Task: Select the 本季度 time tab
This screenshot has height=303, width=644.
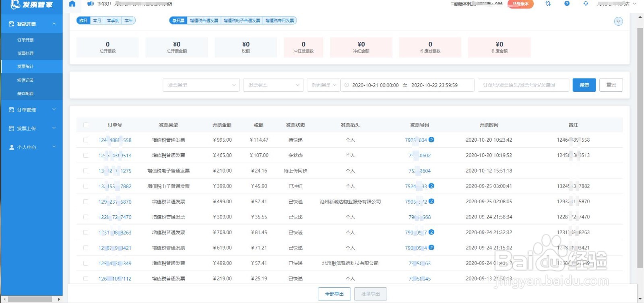Action: pyautogui.click(x=113, y=21)
